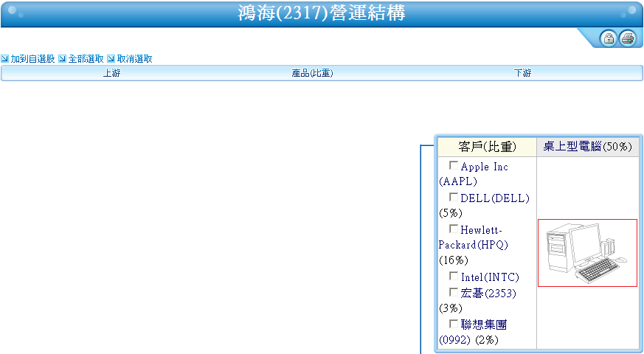Click the 客戶(比重) table header
Image resolution: width=644 pixels, height=354 pixels.
coord(487,147)
